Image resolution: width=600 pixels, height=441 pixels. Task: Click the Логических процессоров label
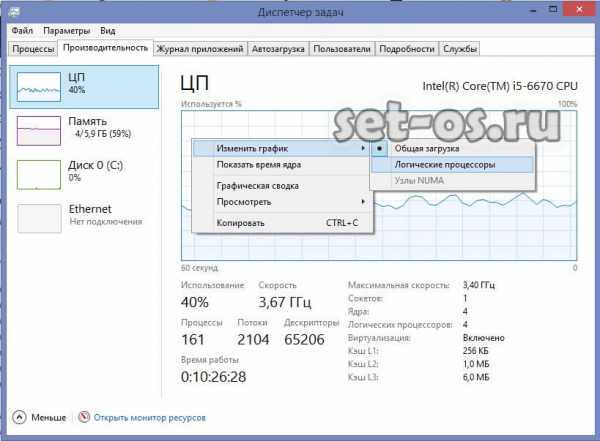click(400, 325)
